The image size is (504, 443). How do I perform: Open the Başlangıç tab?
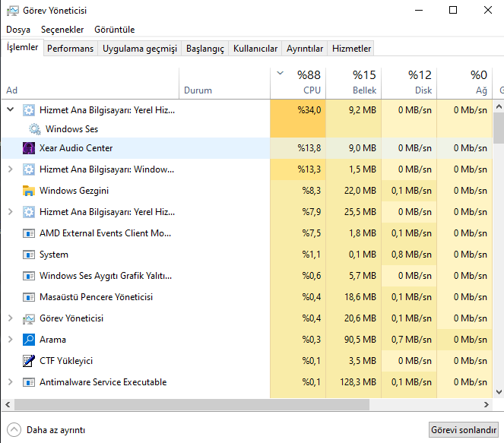[205, 49]
